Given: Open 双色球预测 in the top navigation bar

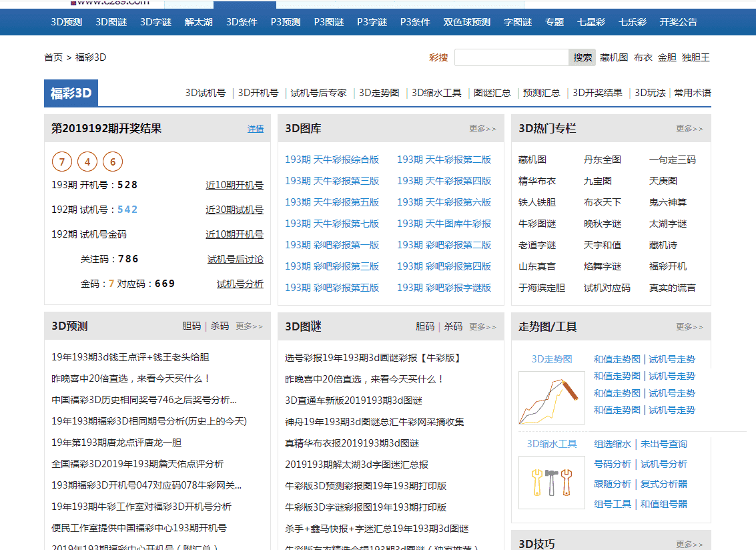Looking at the screenshot, I should pos(466,22).
